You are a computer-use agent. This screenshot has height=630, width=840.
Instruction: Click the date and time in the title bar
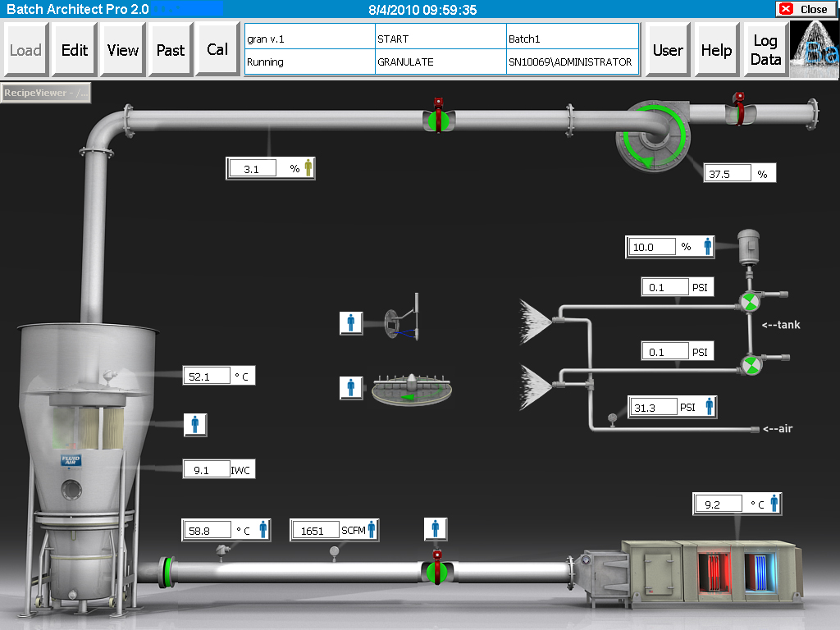pyautogui.click(x=422, y=9)
